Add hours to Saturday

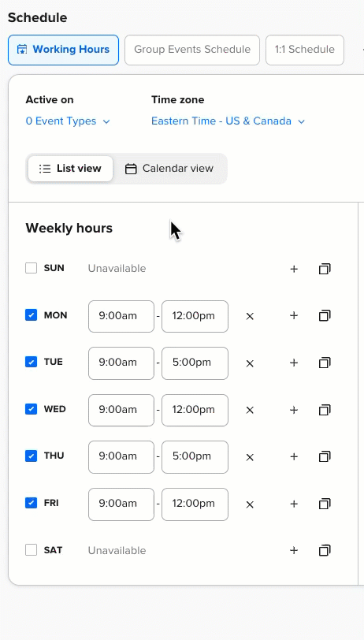[294, 551]
